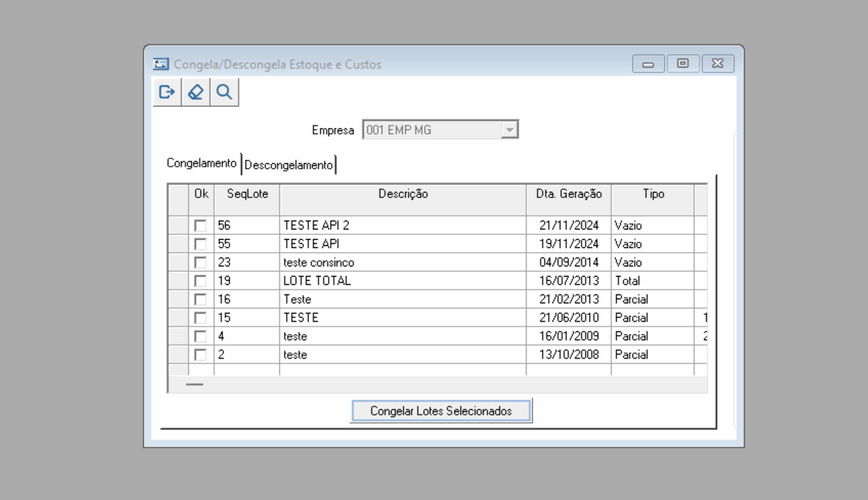Click date cell 04/09/2014
This screenshot has width=868, height=500.
point(568,262)
